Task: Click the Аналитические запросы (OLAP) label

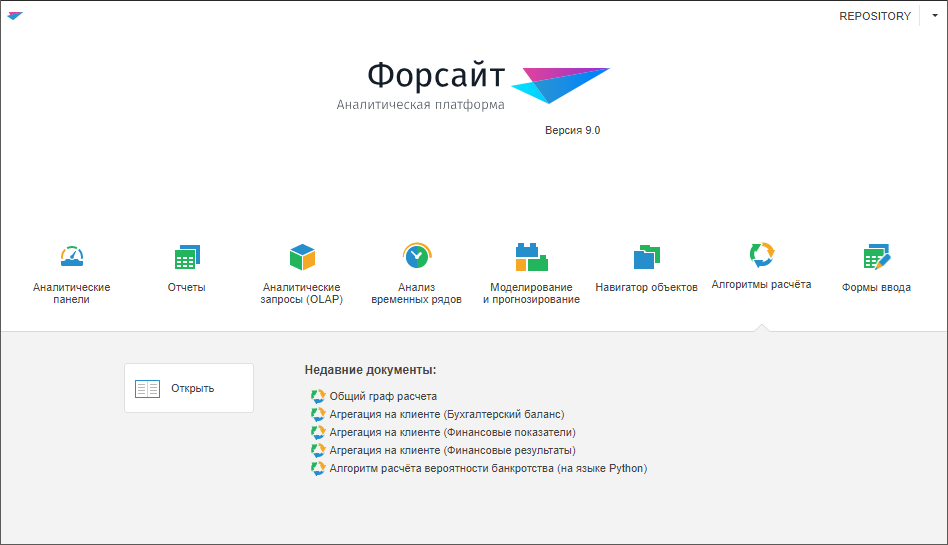Action: [302, 293]
